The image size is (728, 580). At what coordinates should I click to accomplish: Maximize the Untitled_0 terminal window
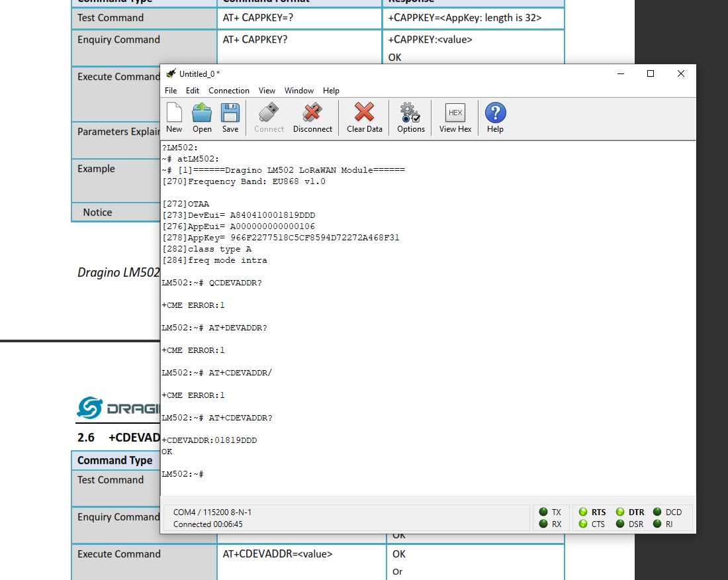(651, 73)
